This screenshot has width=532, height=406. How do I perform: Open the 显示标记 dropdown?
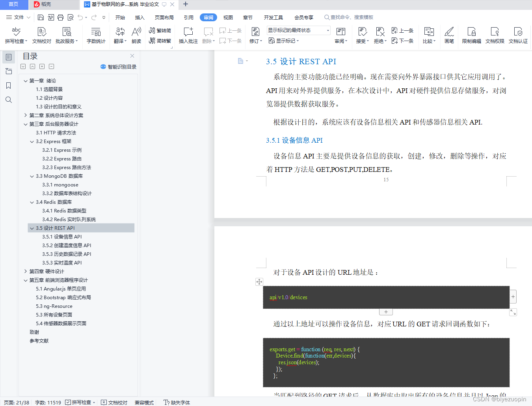(284, 41)
